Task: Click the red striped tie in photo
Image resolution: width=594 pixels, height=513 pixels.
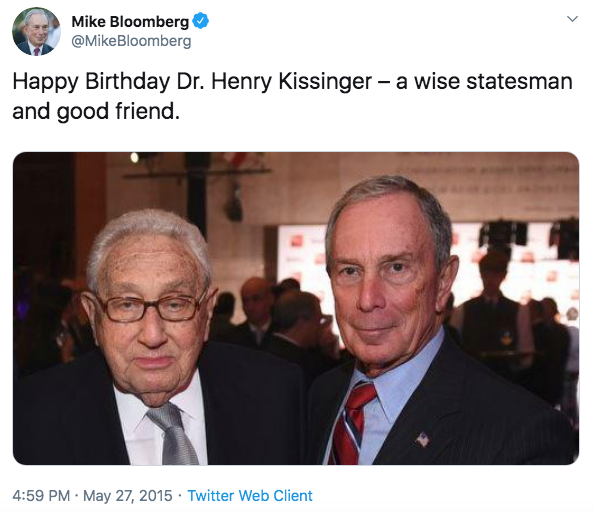Action: coord(352,423)
